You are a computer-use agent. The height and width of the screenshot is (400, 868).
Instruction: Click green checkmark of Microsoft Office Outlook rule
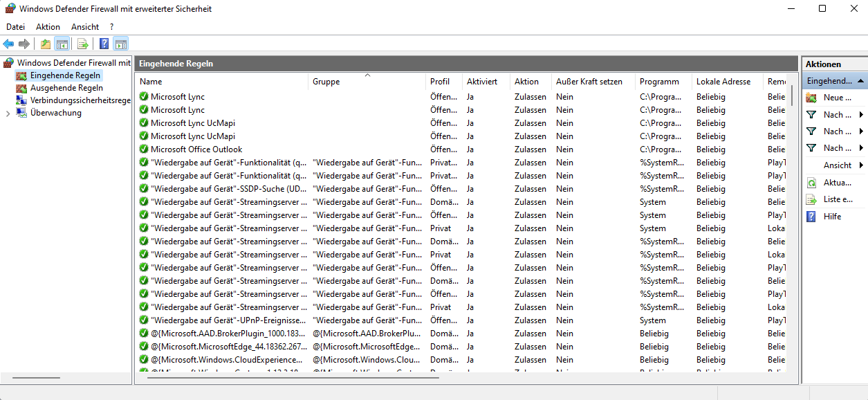point(144,149)
